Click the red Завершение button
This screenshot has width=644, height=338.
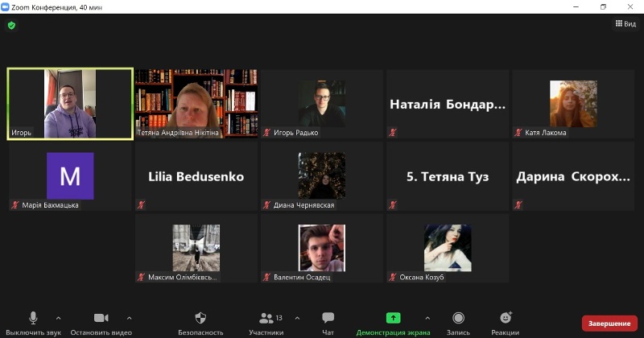[x=609, y=324]
